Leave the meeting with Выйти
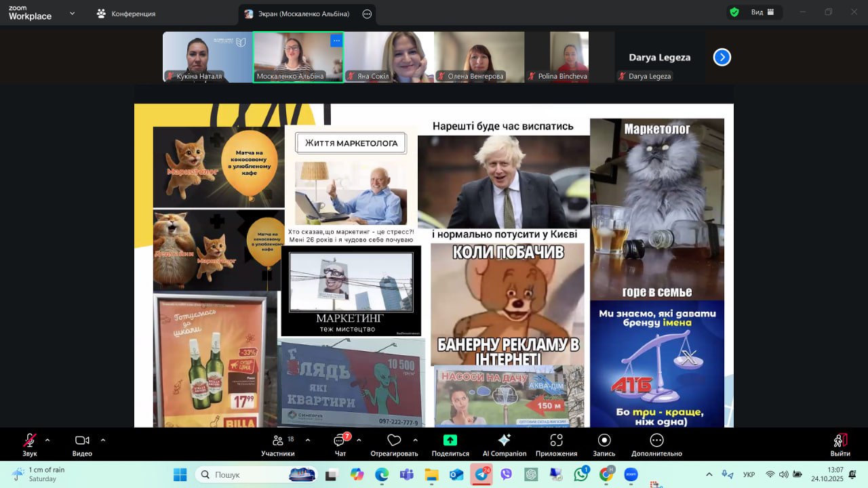The height and width of the screenshot is (488, 868). tap(840, 445)
